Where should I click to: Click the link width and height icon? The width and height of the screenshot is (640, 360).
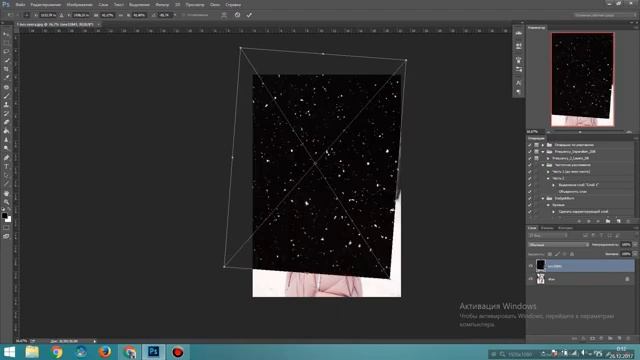tap(120, 15)
